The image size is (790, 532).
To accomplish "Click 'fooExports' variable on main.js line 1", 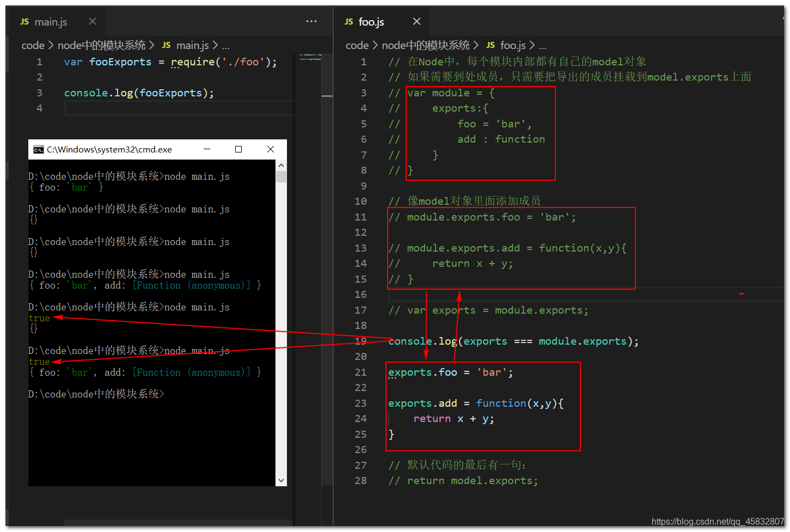I will pos(120,62).
